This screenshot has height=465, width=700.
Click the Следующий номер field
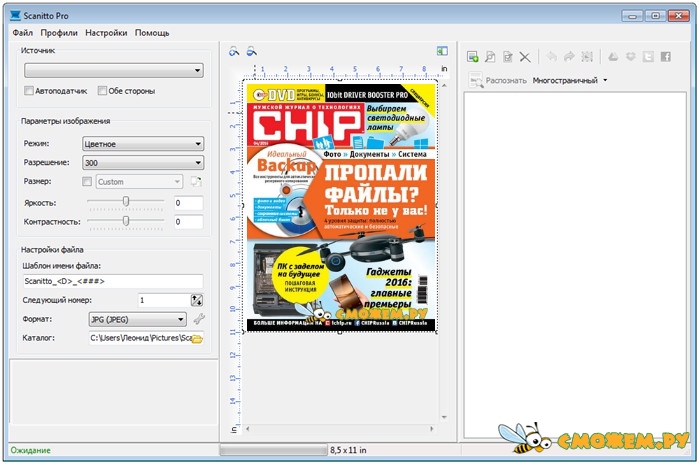(164, 300)
